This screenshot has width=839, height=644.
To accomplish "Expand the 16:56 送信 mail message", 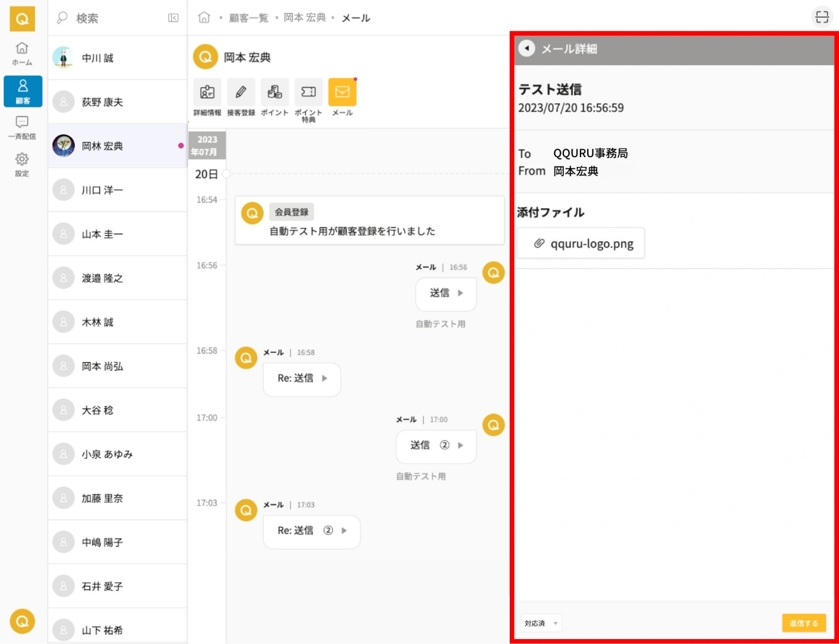I will tap(446, 293).
